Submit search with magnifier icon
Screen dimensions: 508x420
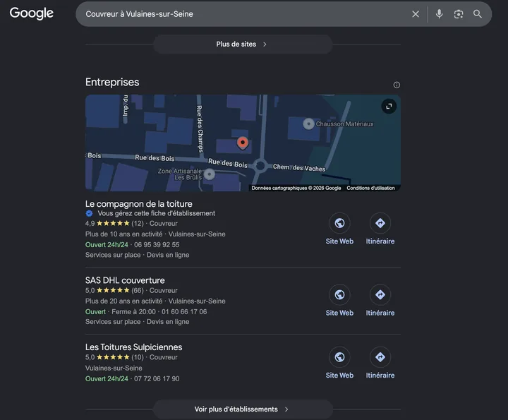pos(477,14)
